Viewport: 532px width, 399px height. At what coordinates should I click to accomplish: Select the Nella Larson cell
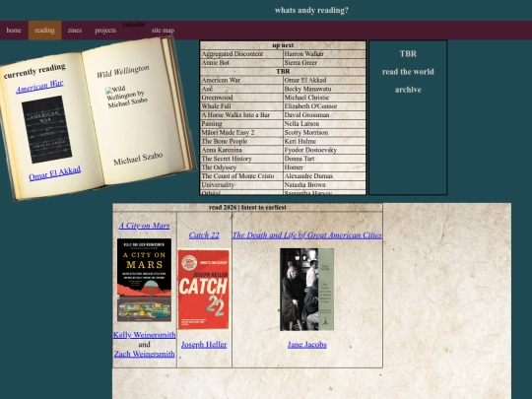pyautogui.click(x=324, y=124)
